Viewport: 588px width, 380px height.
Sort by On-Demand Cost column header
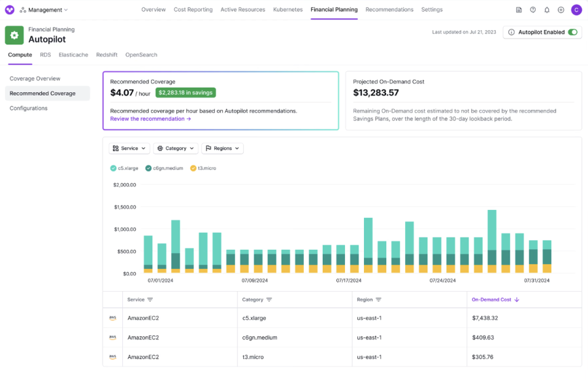tap(491, 300)
